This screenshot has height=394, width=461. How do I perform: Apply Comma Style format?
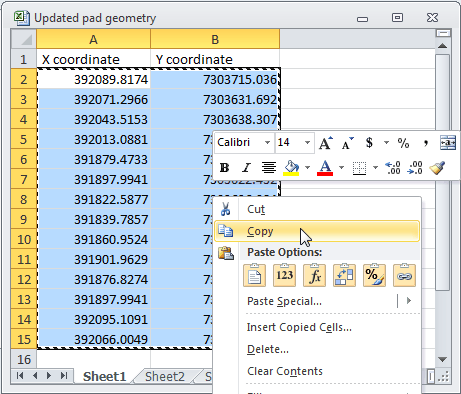(x=425, y=143)
